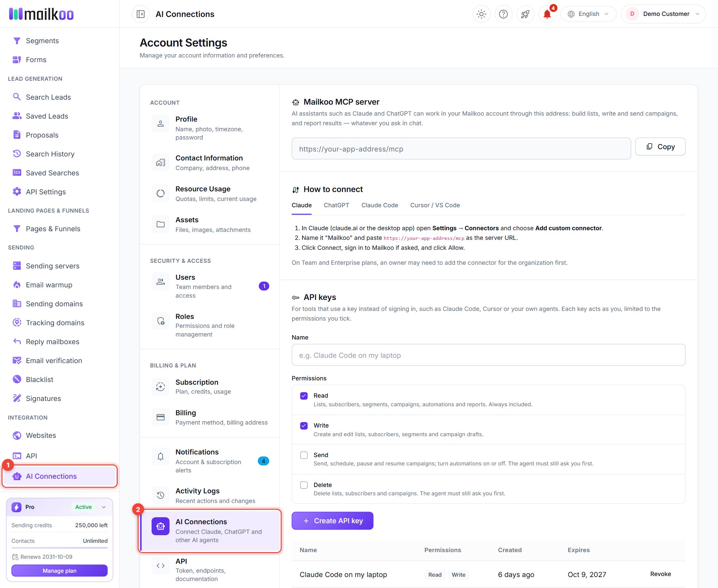The width and height of the screenshot is (718, 588).
Task: Open Resource Usage settings
Action: [x=210, y=194]
